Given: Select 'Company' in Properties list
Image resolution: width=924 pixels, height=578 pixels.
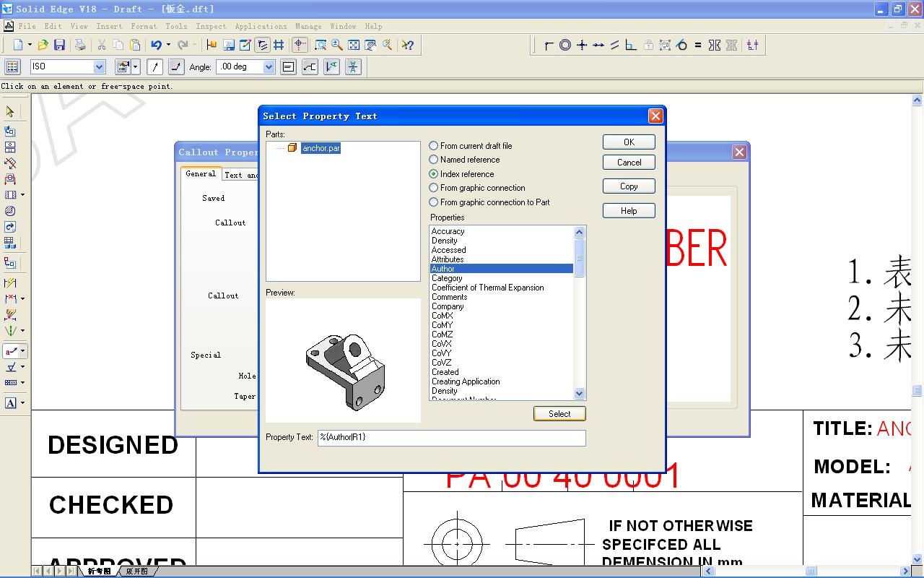Looking at the screenshot, I should (501, 306).
